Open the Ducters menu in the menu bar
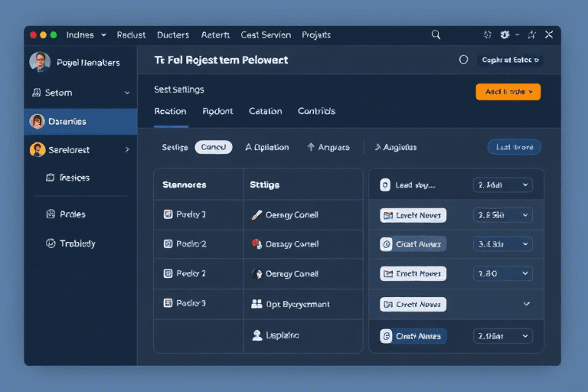This screenshot has height=392, width=588. [x=172, y=35]
